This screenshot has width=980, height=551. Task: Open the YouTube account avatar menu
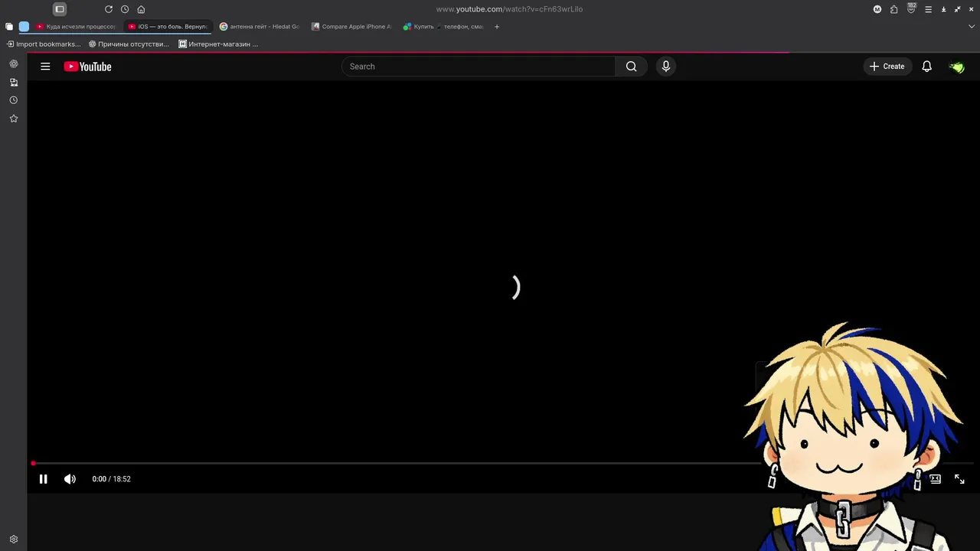coord(956,67)
